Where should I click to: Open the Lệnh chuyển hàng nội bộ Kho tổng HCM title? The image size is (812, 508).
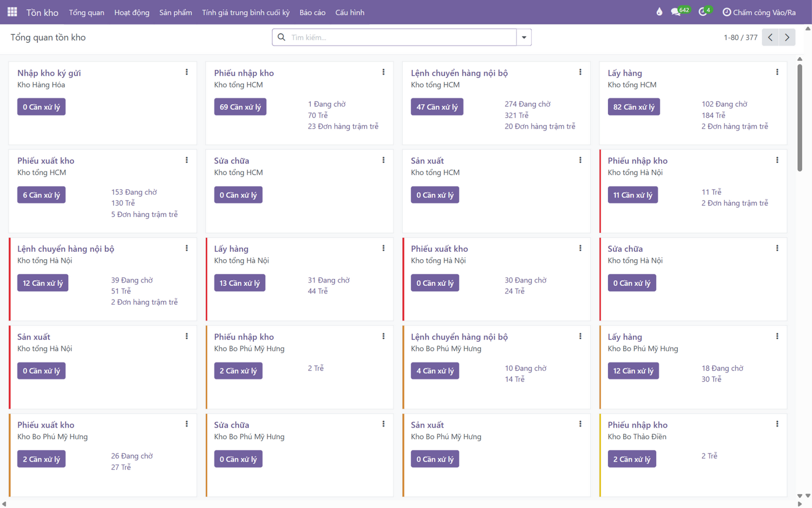(459, 73)
